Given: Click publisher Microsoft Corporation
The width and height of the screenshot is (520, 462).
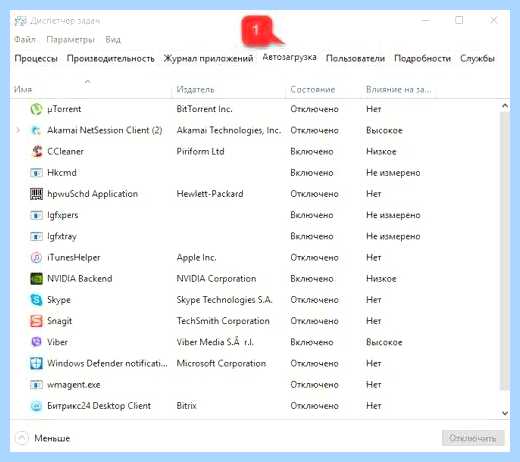Looking at the screenshot, I should [221, 363].
